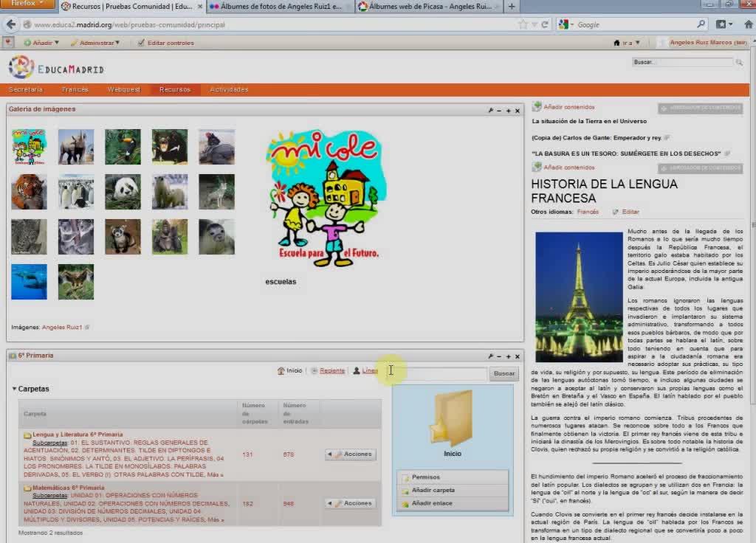Bookmark page with the star icon
The height and width of the screenshot is (543, 756).
523,24
